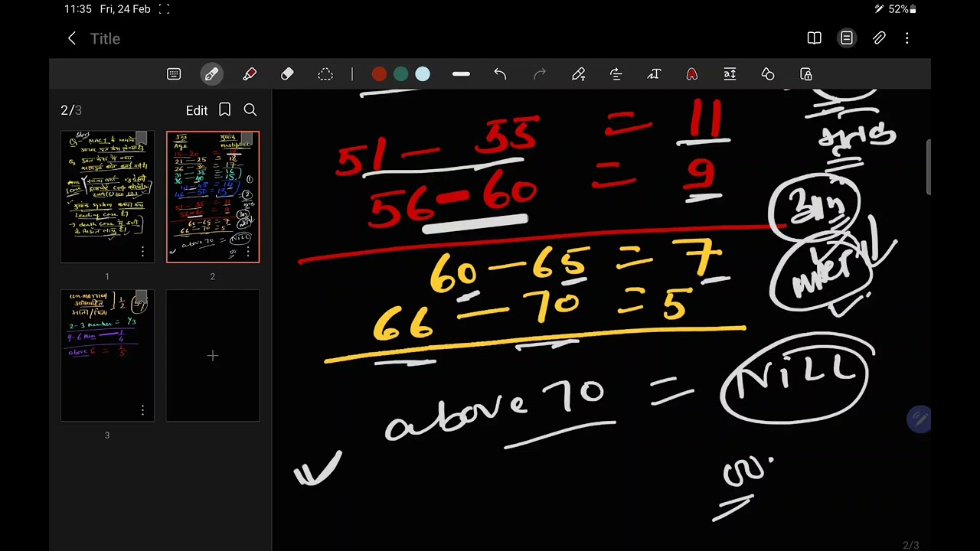Enable the auto shapes tool
Viewport: 980px width, 551px height.
(x=768, y=74)
